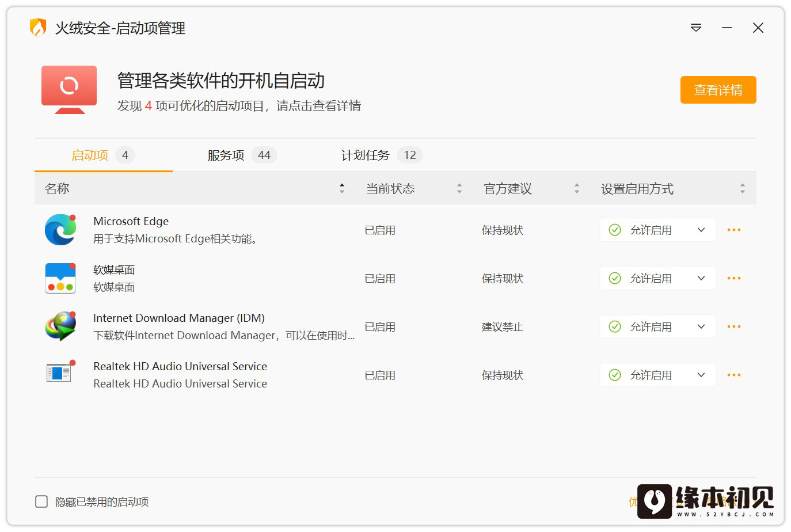Open more options for Microsoft Edge
This screenshot has width=791, height=532.
pyautogui.click(x=734, y=230)
